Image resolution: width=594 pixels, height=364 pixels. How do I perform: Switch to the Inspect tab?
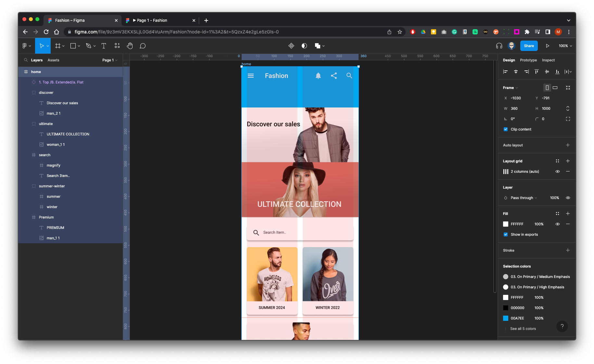point(548,60)
